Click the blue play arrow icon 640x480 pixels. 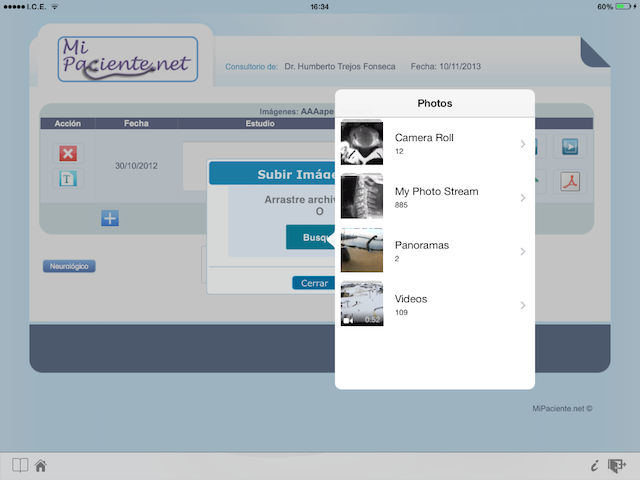(570, 147)
